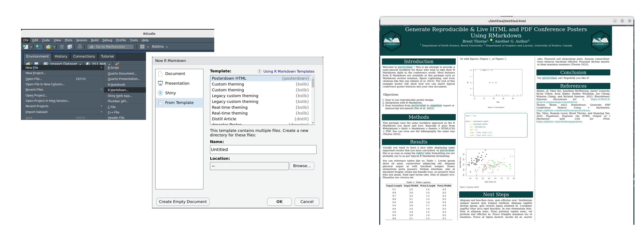Click the Save All documents icon
644x232 pixels.
point(70,47)
